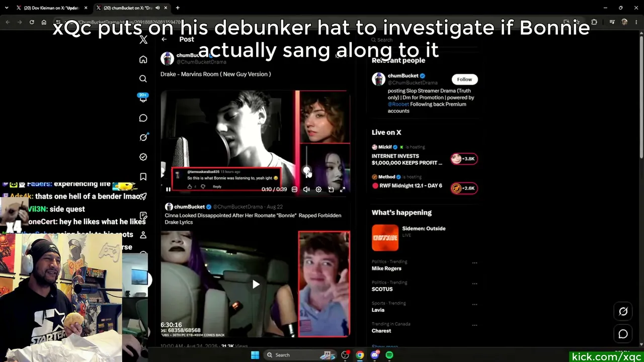Open the @Roobet link in chumBucket's bio
The width and height of the screenshot is (644, 362).
[x=398, y=104]
